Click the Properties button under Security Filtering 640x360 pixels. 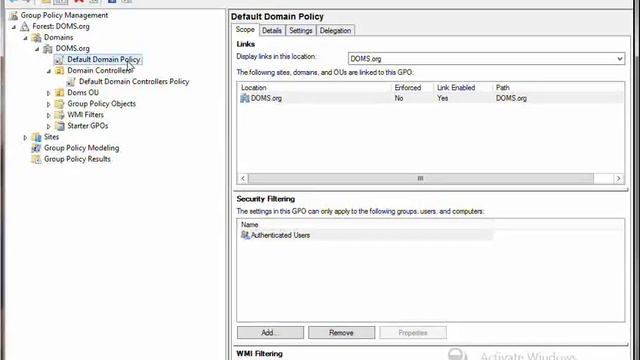click(413, 333)
